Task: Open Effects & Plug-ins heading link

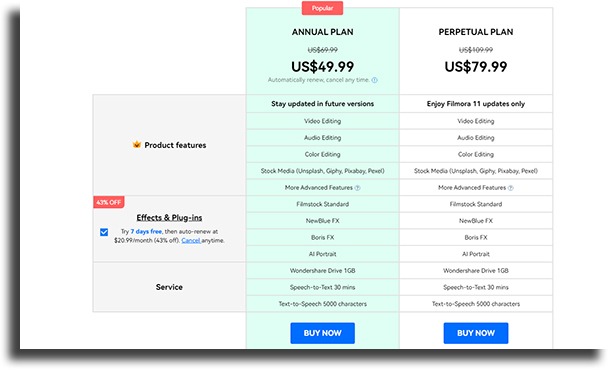Action: (169, 217)
